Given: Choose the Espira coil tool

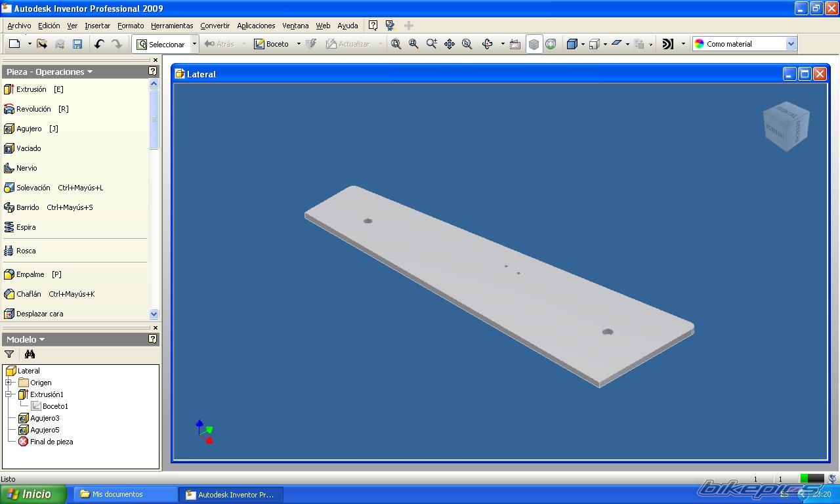Looking at the screenshot, I should [20, 227].
